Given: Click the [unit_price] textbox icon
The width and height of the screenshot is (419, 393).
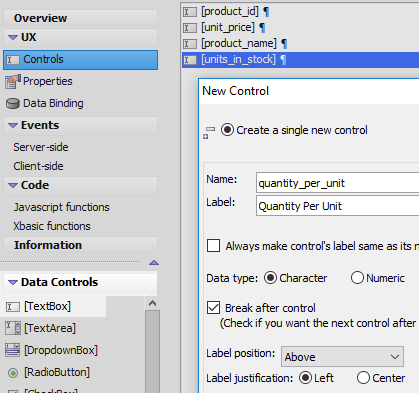Looking at the screenshot, I should tap(190, 28).
